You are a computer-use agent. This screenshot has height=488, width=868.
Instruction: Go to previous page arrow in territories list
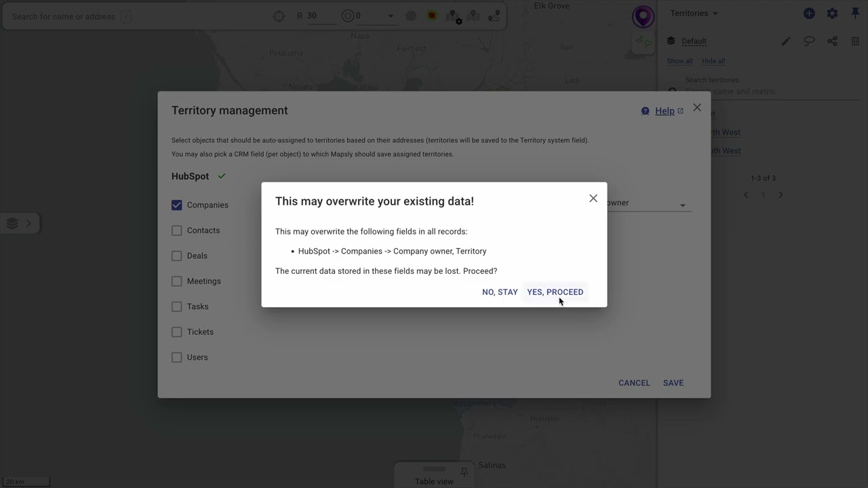(x=746, y=195)
